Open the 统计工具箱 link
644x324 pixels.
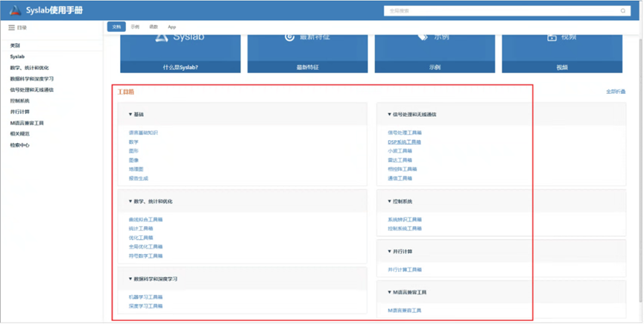pos(141,229)
